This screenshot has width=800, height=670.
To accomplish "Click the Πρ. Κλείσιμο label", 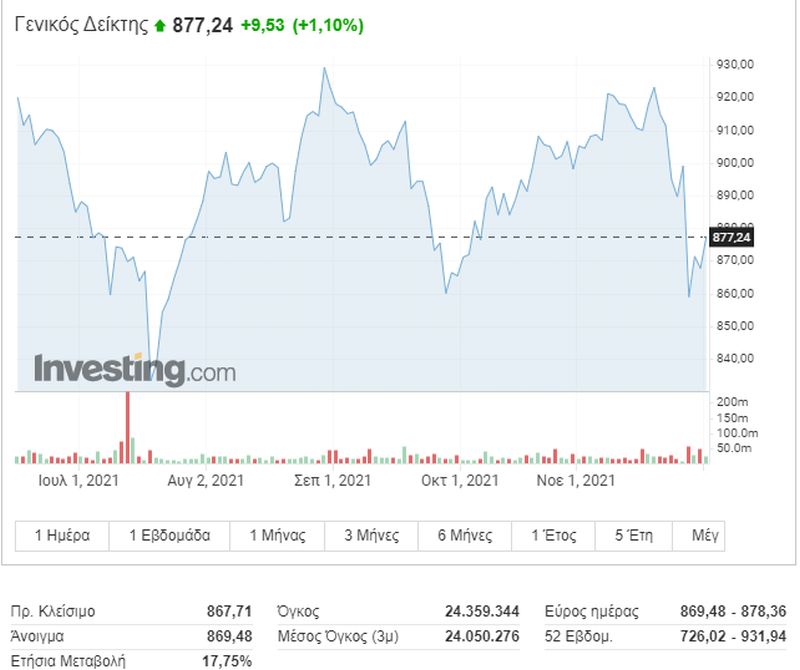I will 53,611.
